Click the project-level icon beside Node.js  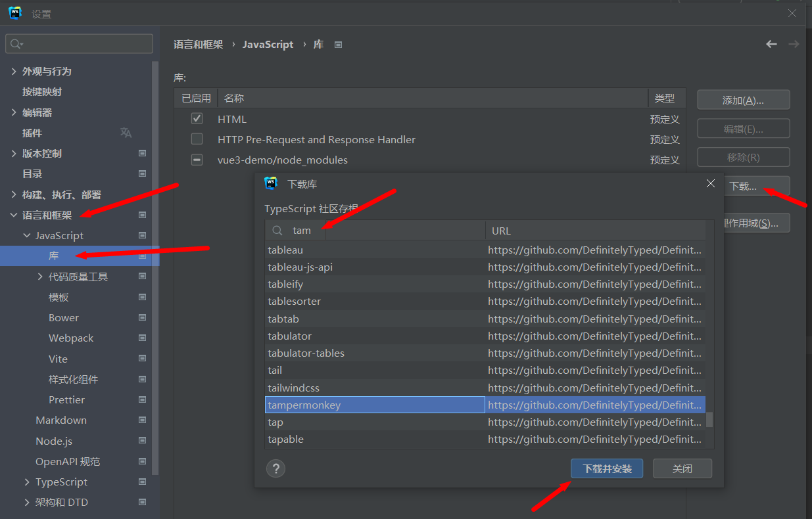click(x=142, y=441)
